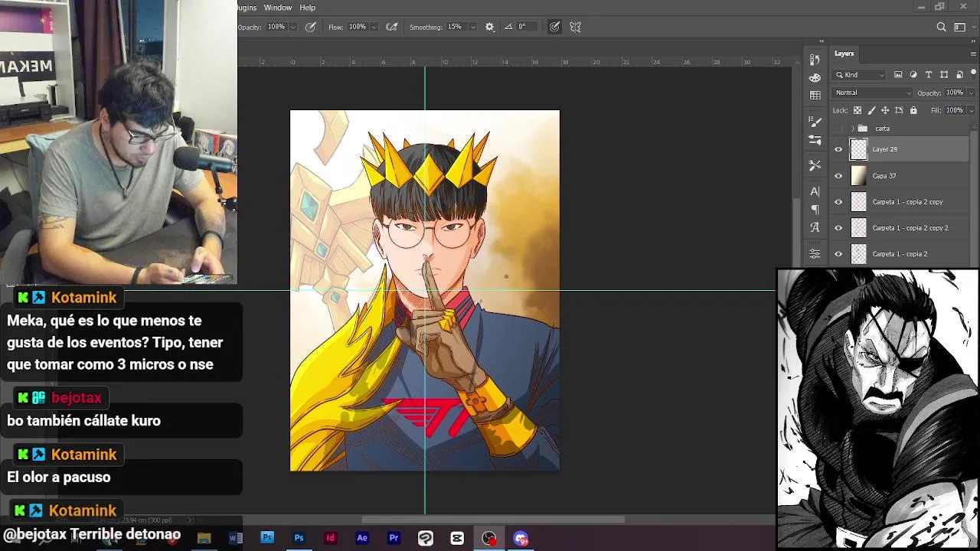Toggle airbrush build-up effects

(392, 27)
